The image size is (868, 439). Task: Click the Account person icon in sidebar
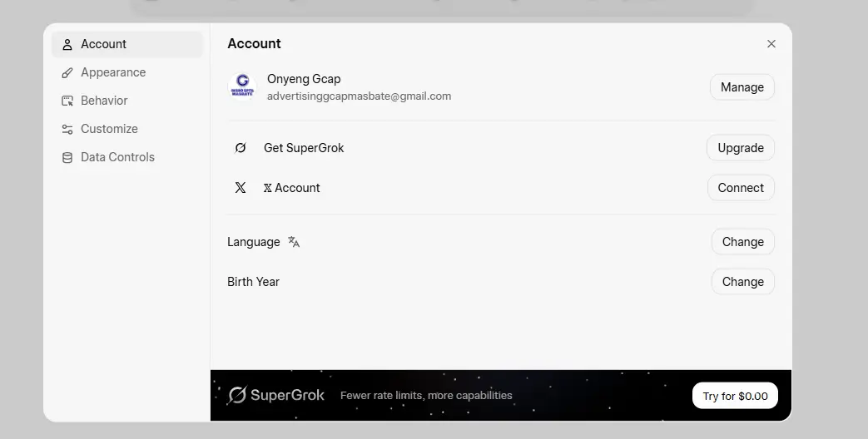point(67,44)
